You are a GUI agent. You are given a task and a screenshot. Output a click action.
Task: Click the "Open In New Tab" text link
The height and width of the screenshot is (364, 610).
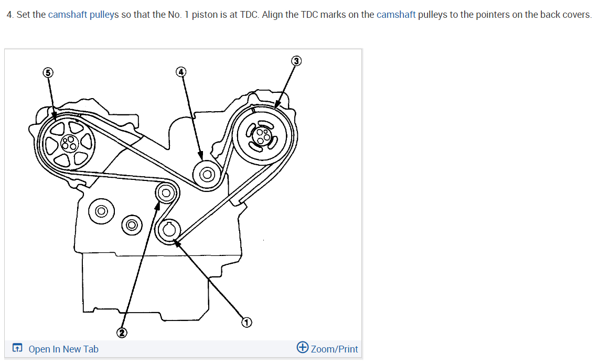click(63, 349)
